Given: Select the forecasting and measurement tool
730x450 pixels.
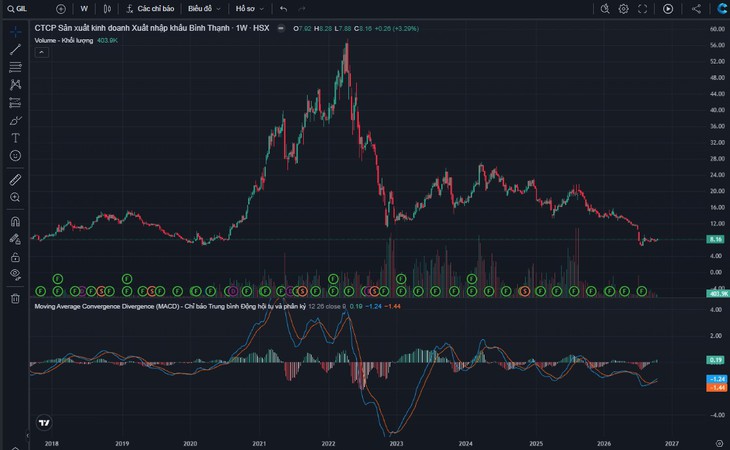Looking at the screenshot, I should tap(15, 102).
